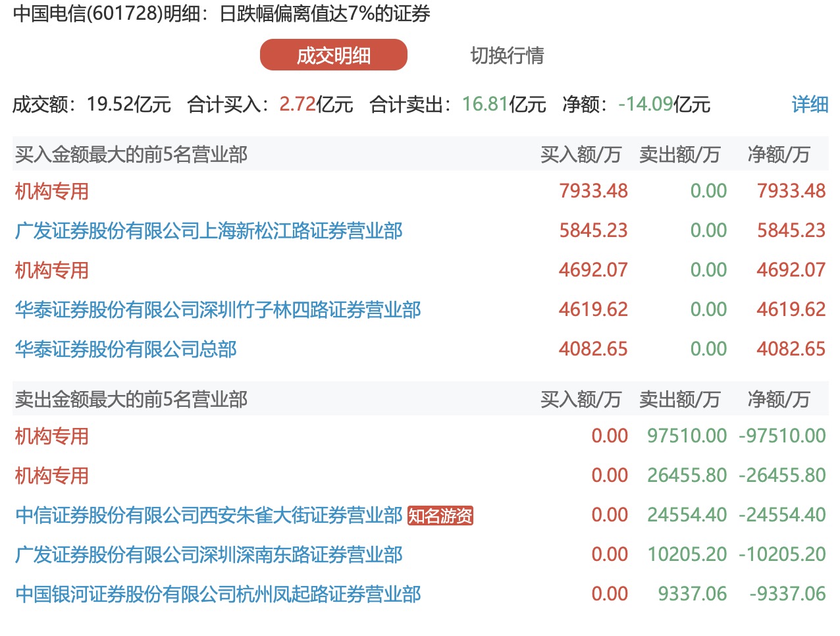Viewport: 840px width, 636px height.
Task: Open the 详细 link
Action: [810, 104]
